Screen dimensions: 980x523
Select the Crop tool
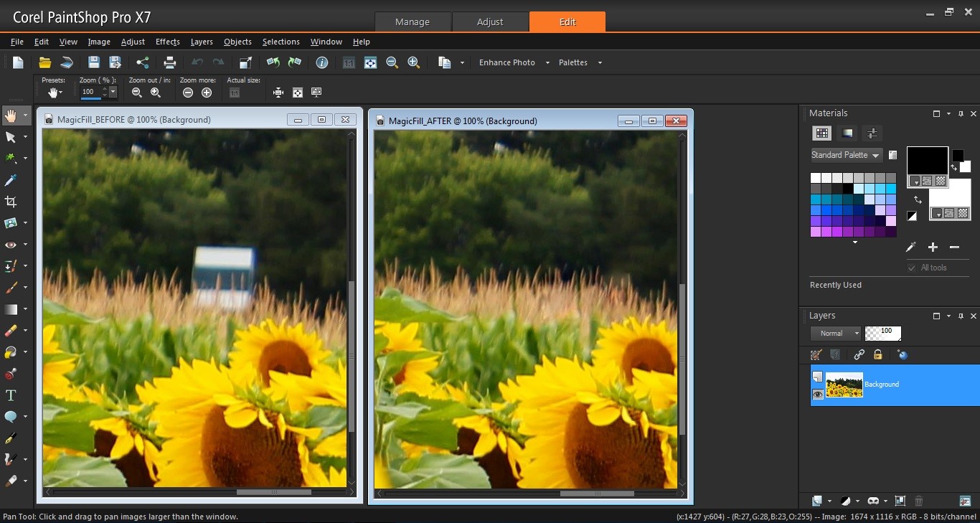pyautogui.click(x=11, y=202)
